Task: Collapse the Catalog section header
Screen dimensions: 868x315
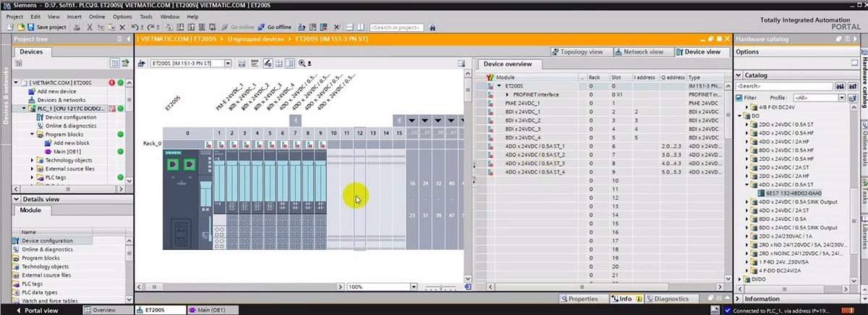Action: (739, 75)
